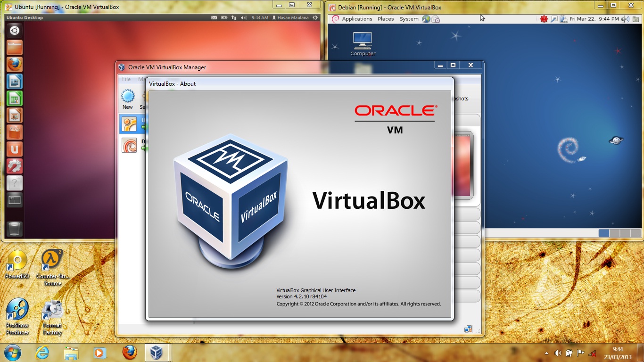Screen dimensions: 644x362
Task: Select the Ubuntu VM in the VirtualBox Manager list
Action: click(132, 124)
